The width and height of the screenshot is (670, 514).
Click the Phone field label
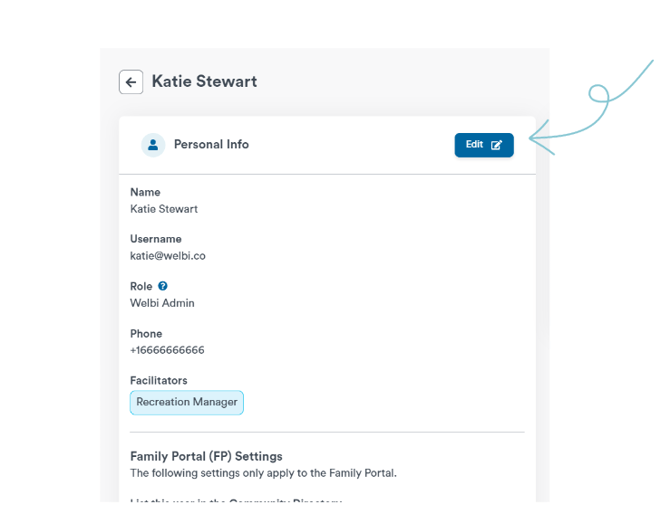coord(146,333)
